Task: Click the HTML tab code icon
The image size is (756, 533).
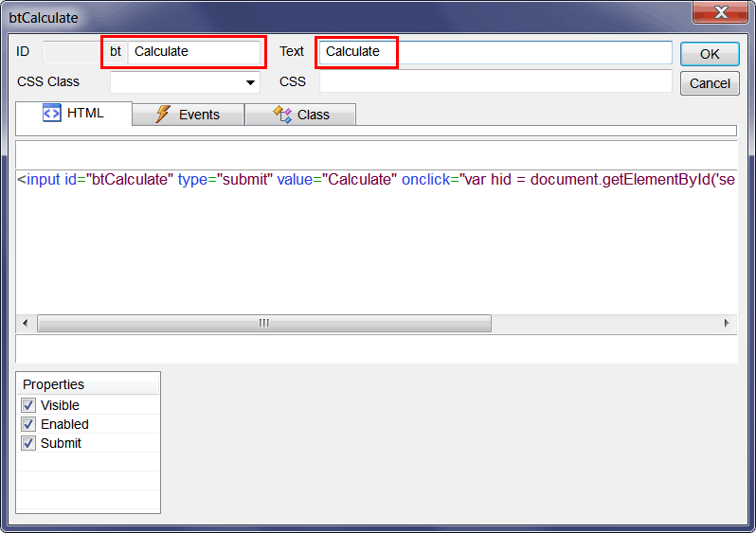Action: pos(51,114)
